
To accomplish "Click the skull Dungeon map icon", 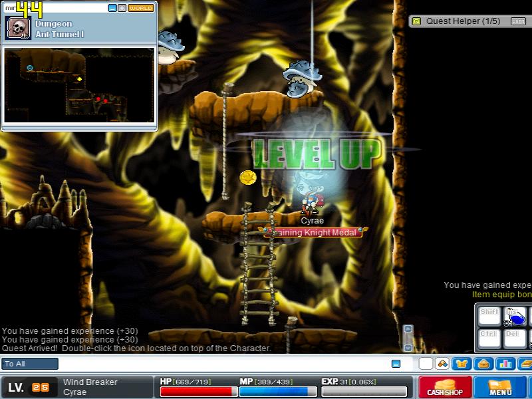I will pyautogui.click(x=17, y=28).
